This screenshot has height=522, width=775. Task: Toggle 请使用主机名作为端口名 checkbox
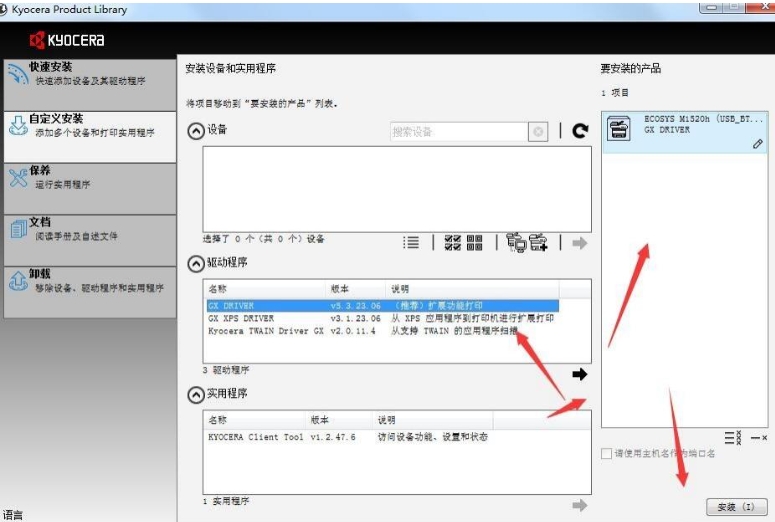click(606, 453)
